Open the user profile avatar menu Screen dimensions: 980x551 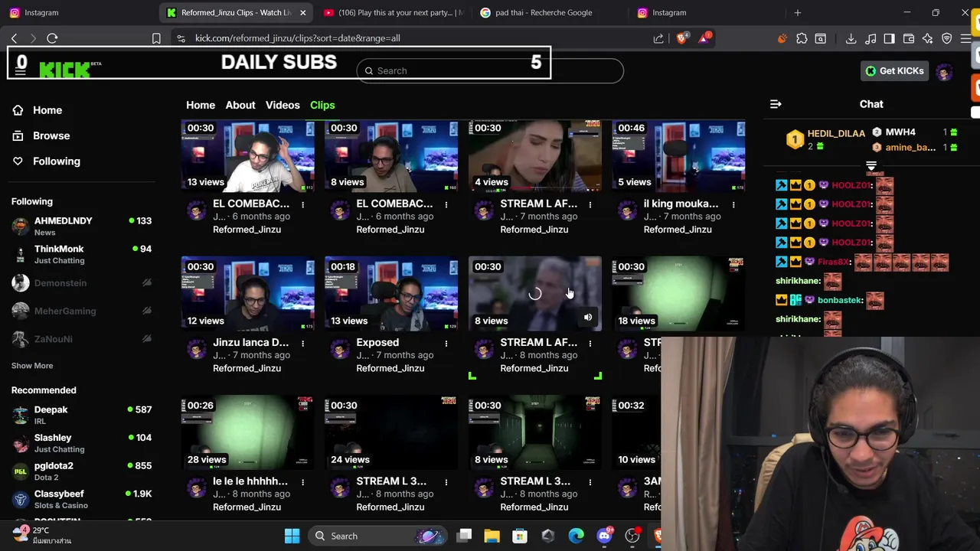(x=944, y=71)
